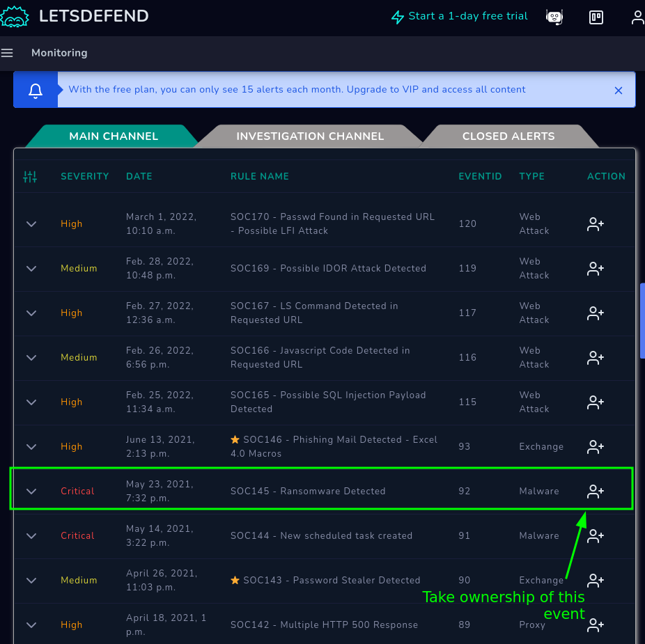This screenshot has height=644, width=645.
Task: Take ownership of SOC145 Ransomware Detected alert
Action: pyautogui.click(x=595, y=492)
